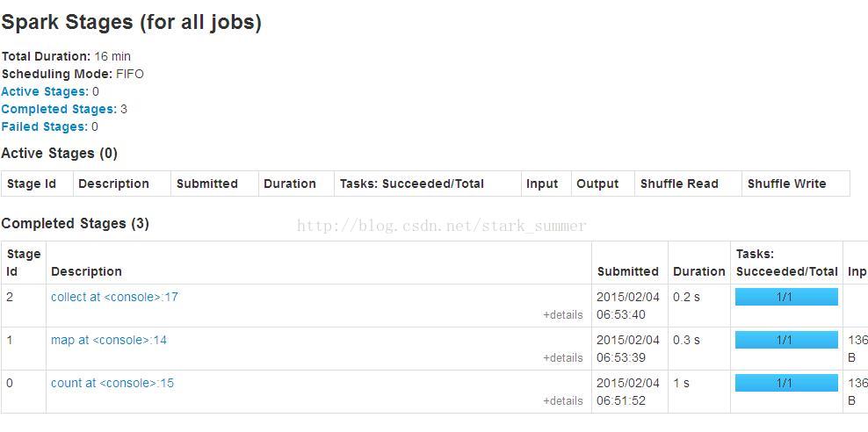The height and width of the screenshot is (432, 868).
Task: Click Shuffle Read header in Active Stages
Action: tap(679, 184)
